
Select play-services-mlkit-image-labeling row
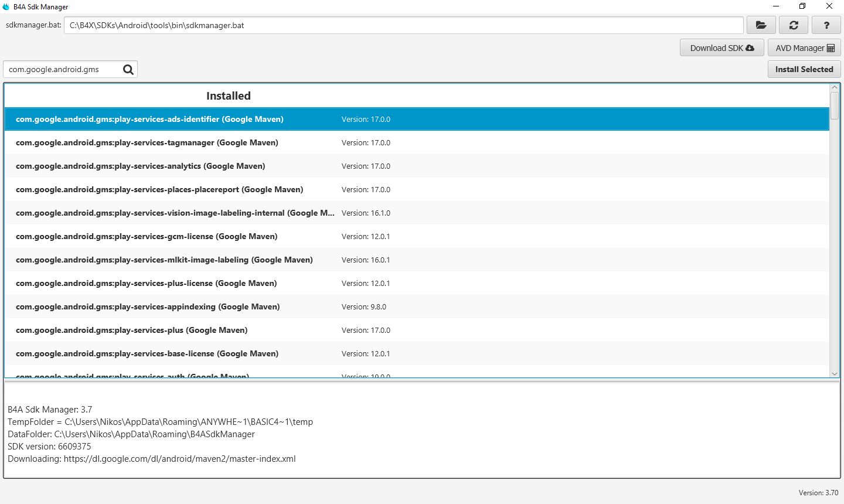point(417,260)
